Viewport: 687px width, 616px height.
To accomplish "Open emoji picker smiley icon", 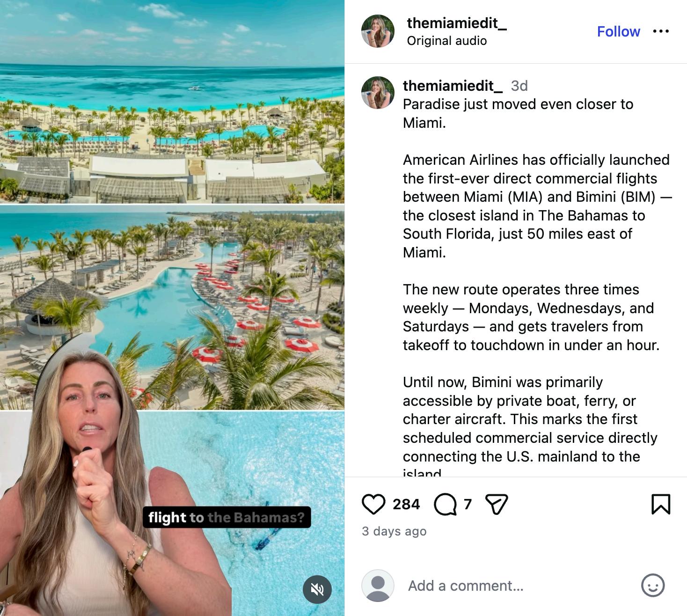I will click(x=652, y=586).
